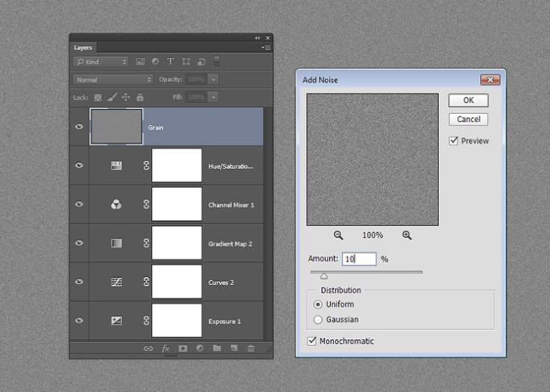This screenshot has height=392, width=550.
Task: Click the lock all padlock icon
Action: 140,97
